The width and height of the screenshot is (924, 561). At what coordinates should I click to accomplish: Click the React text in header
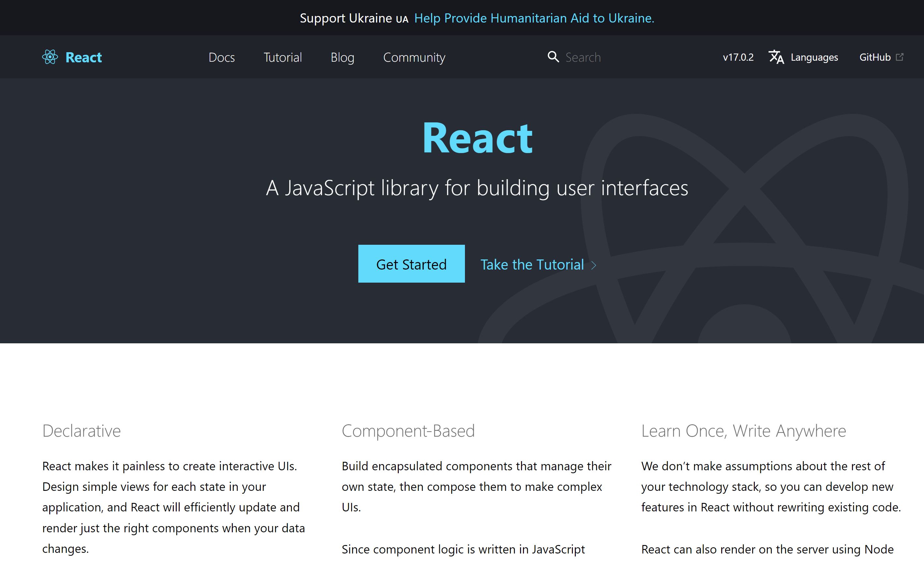83,57
